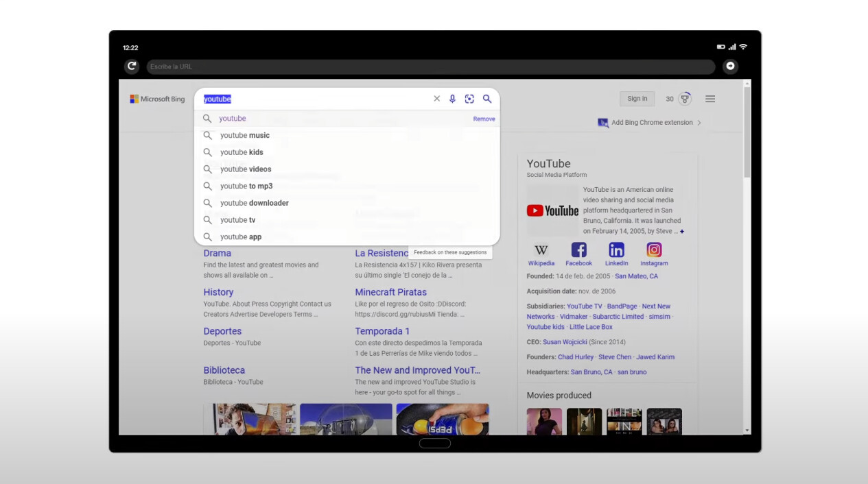This screenshot has width=868, height=484.
Task: Select suggestion 'youtube tv'
Action: click(347, 220)
